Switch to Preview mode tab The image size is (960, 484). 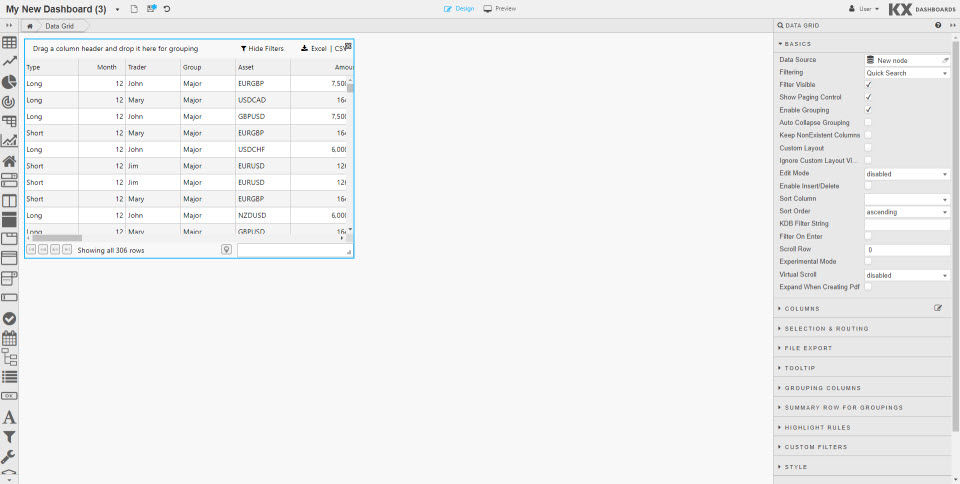click(500, 8)
